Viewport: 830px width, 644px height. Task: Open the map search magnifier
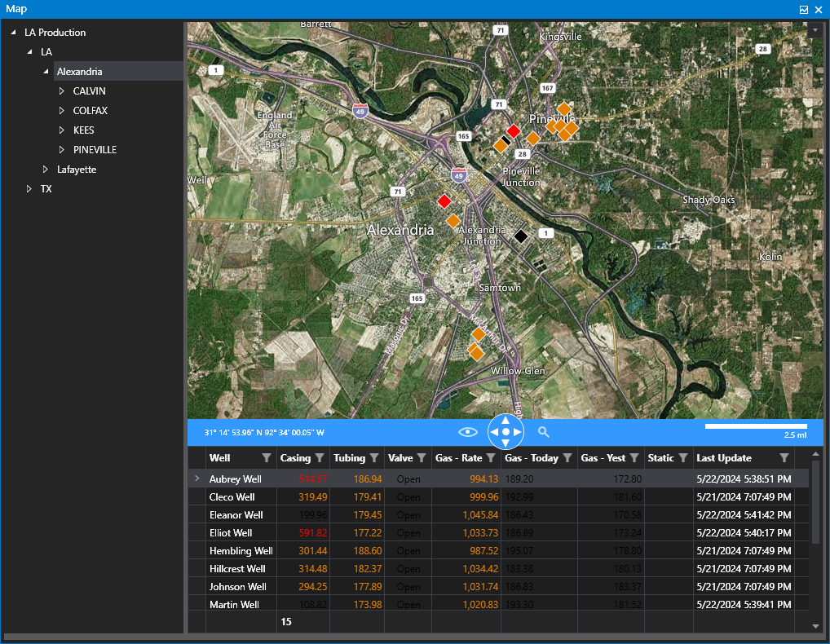point(544,432)
